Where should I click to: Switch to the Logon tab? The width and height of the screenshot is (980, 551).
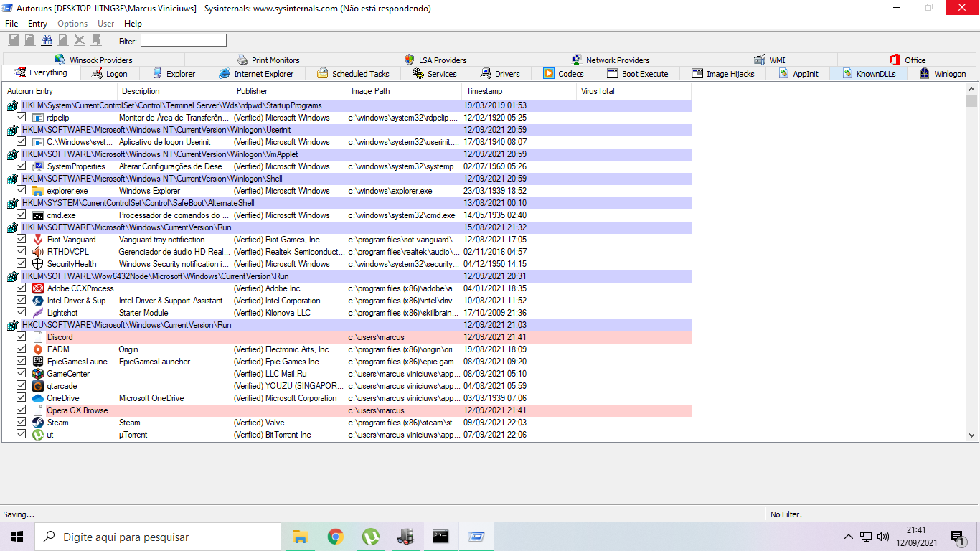point(109,74)
